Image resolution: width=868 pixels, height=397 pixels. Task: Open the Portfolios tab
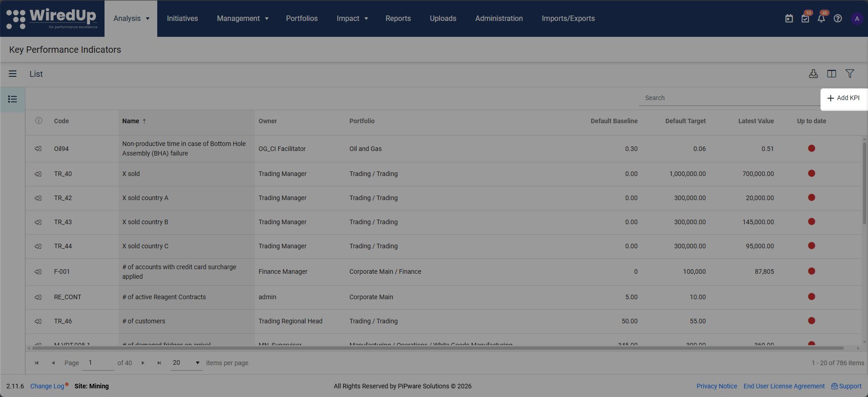click(x=302, y=19)
